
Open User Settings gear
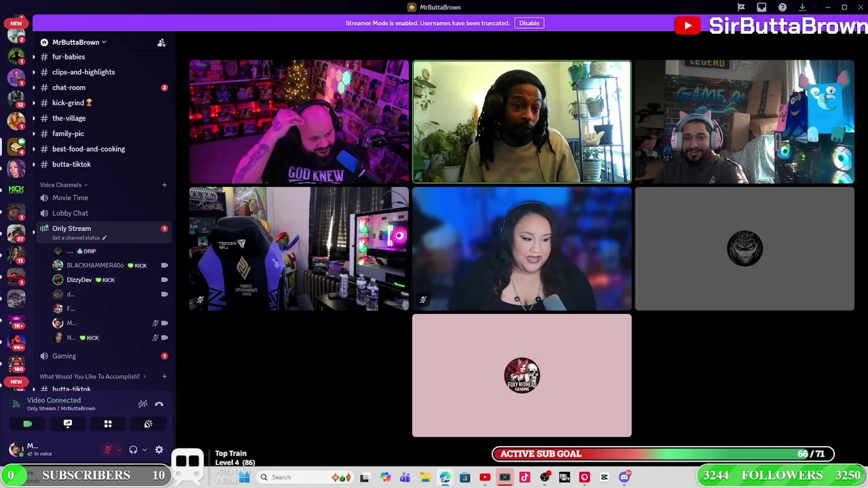tap(159, 449)
